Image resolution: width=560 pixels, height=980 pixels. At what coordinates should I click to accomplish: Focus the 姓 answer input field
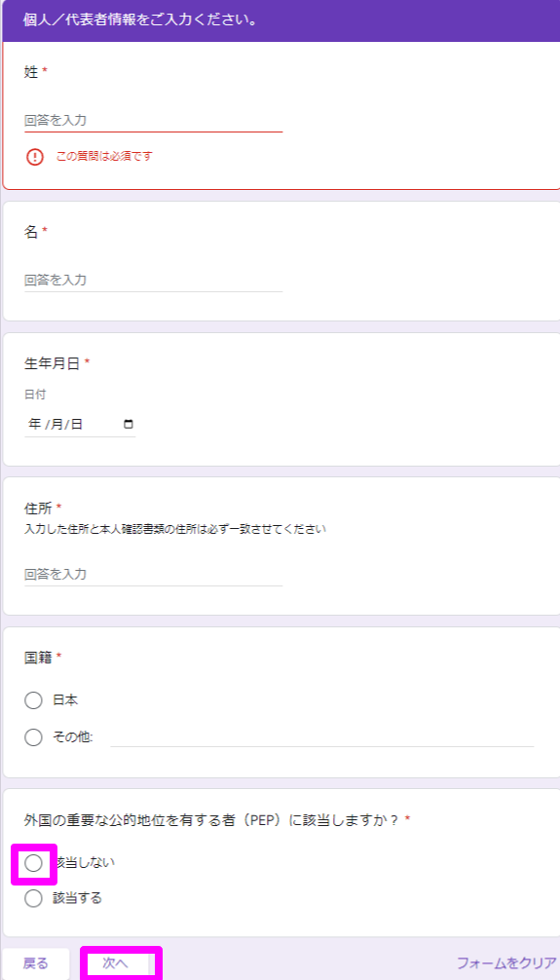click(153, 121)
